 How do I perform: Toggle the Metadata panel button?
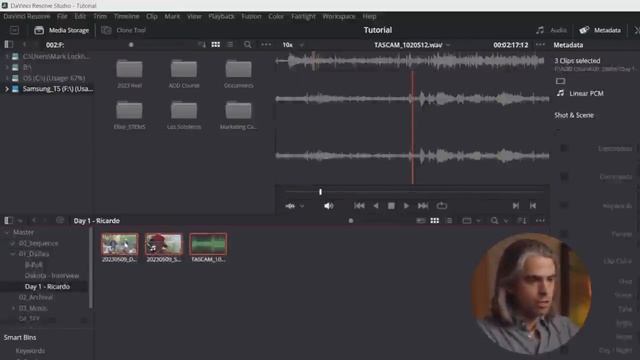600,30
